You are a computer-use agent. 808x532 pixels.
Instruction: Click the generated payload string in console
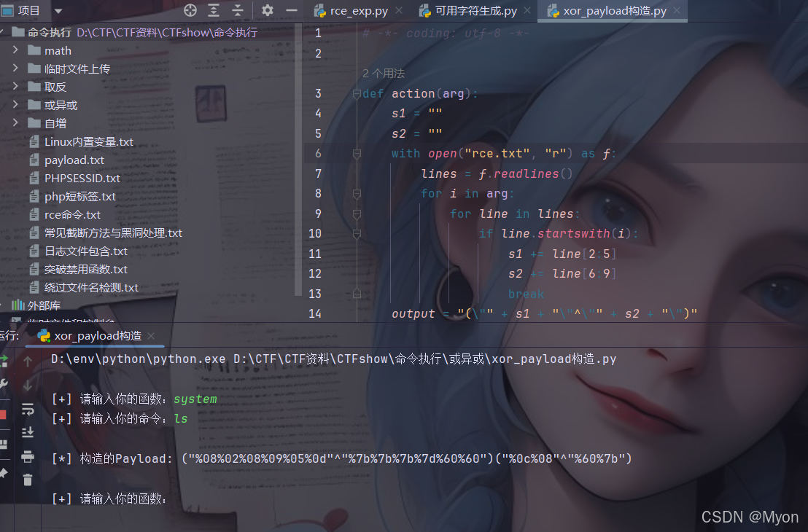click(407, 459)
